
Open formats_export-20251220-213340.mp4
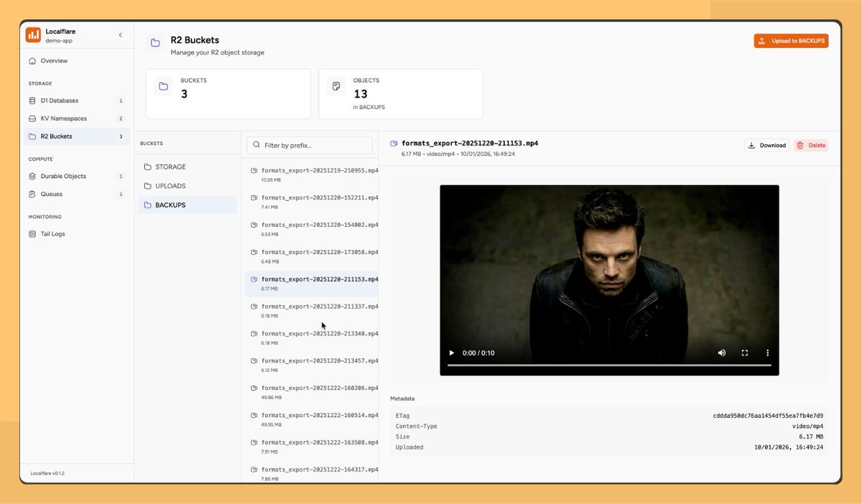pyautogui.click(x=312, y=338)
